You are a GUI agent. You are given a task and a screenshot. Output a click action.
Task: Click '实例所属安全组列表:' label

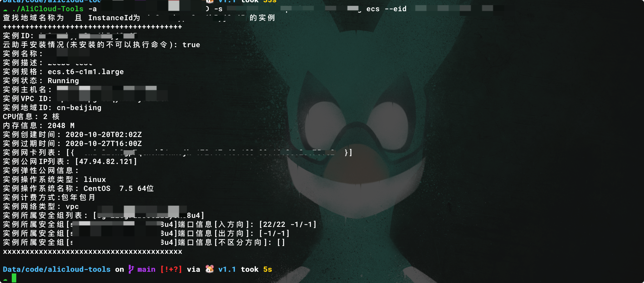(45, 216)
